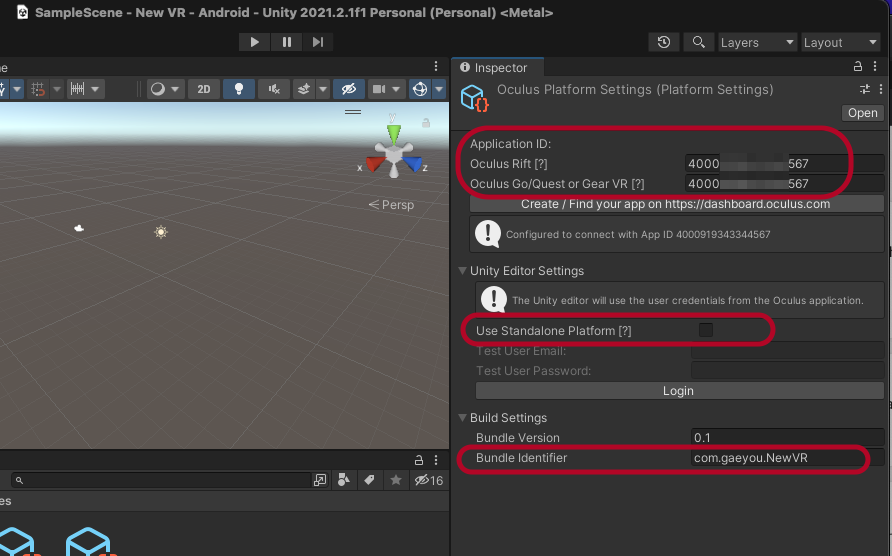Open the Layers dropdown
Image resolution: width=892 pixels, height=556 pixels.
pyautogui.click(x=757, y=43)
